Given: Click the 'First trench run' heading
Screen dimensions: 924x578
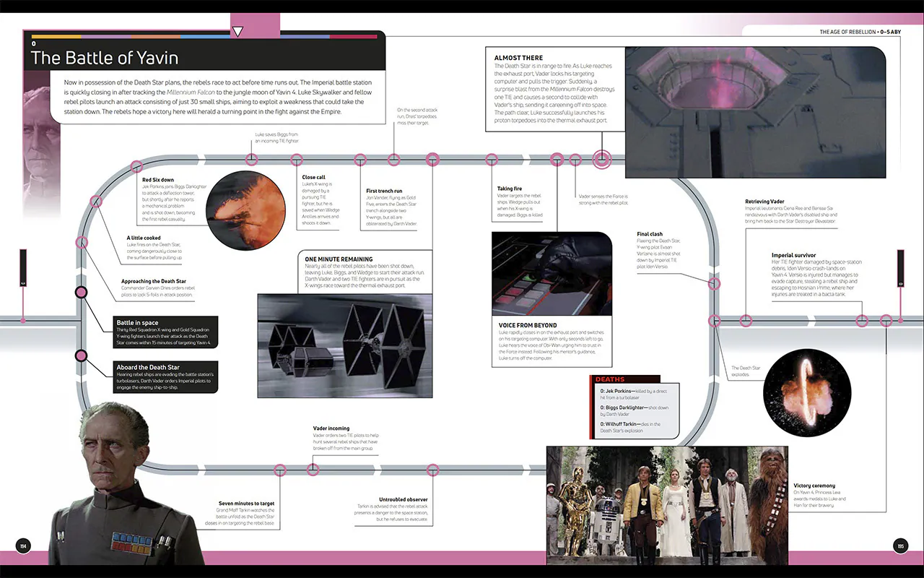Looking at the screenshot, I should [385, 191].
